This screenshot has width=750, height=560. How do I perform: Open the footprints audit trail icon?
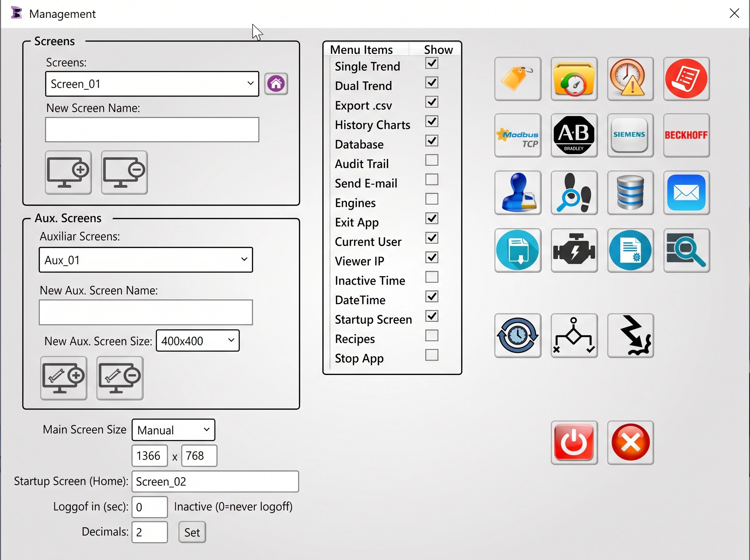(x=574, y=193)
